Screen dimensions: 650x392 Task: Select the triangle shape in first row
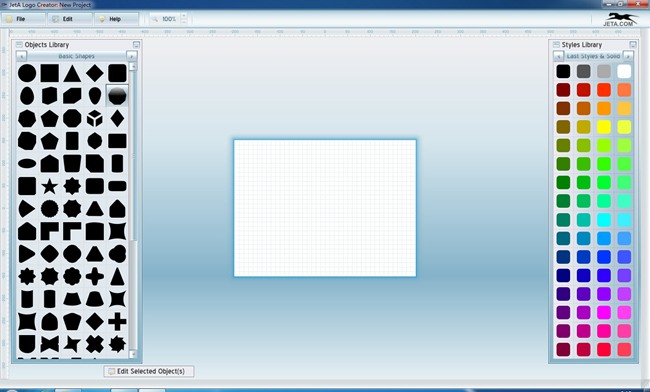point(72,73)
